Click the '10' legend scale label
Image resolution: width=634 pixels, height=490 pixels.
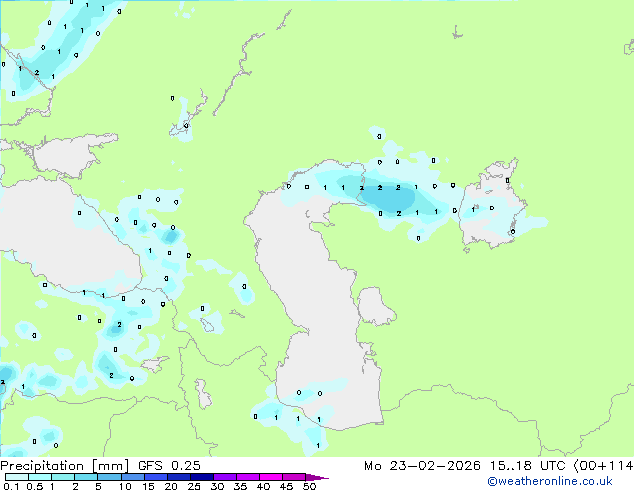coord(125,486)
